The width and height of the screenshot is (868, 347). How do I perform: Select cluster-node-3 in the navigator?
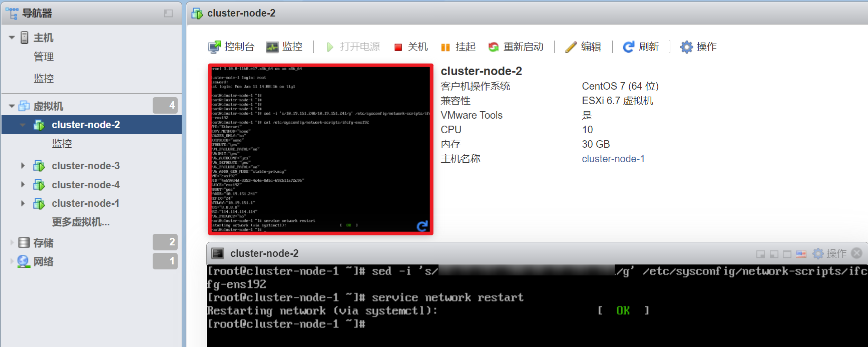pos(86,166)
